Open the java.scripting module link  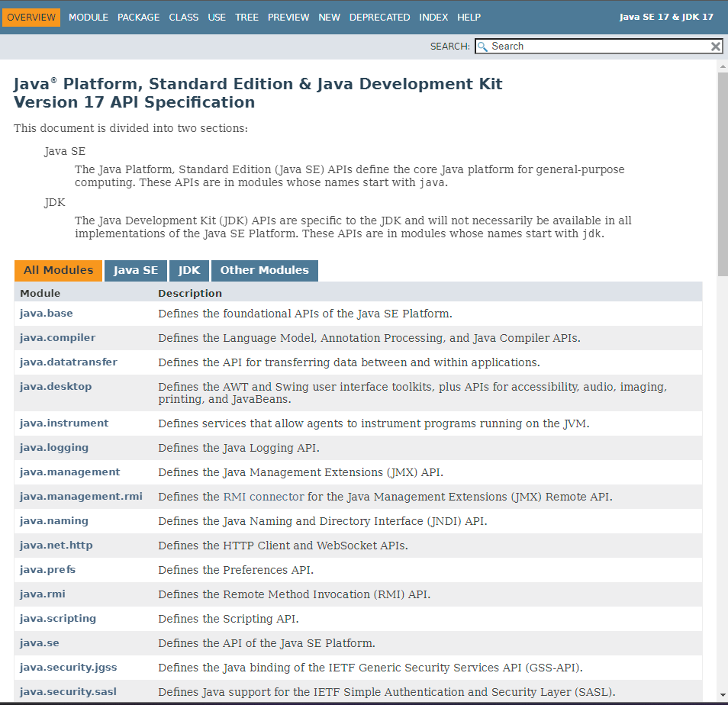pos(57,619)
